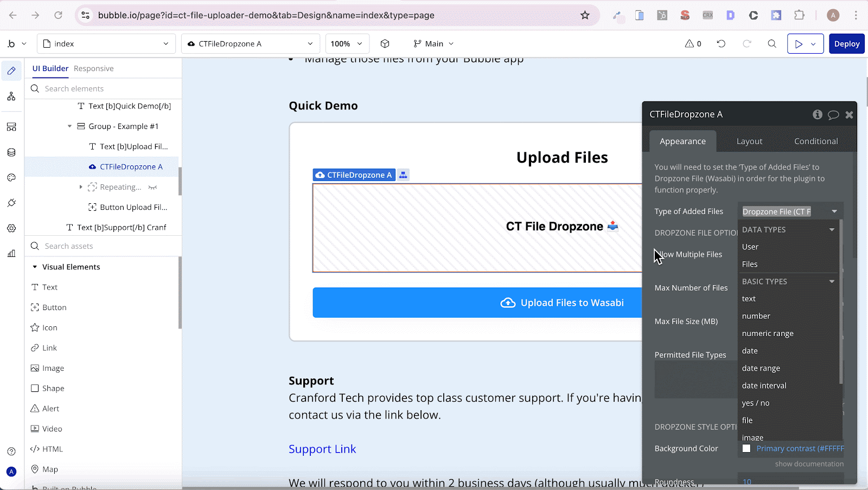This screenshot has width=868, height=490.
Task: Click the Bubble logo in top bar
Action: click(11, 44)
